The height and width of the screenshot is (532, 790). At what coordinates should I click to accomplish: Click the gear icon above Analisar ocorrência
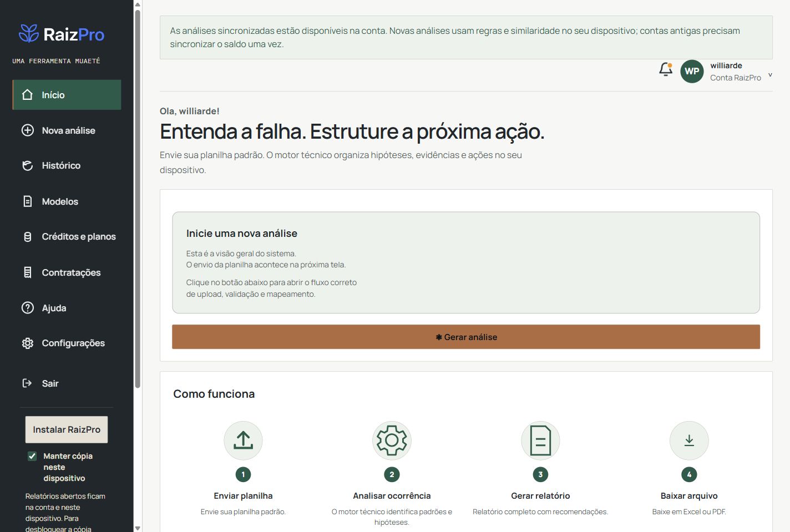point(392,440)
